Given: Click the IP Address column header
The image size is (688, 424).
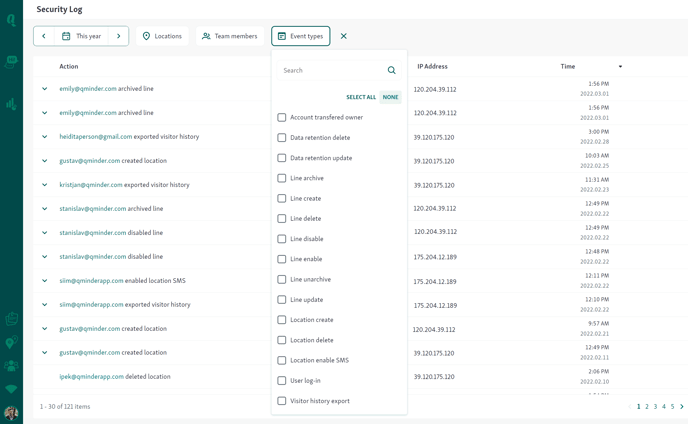Looking at the screenshot, I should [x=432, y=66].
